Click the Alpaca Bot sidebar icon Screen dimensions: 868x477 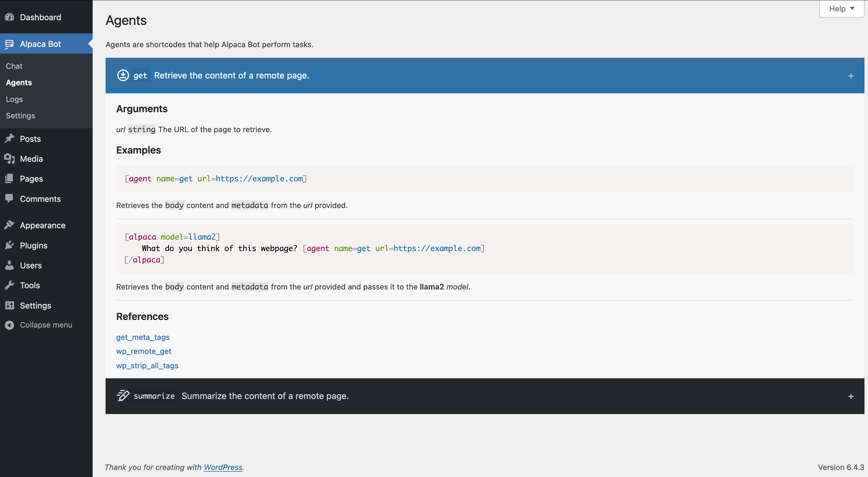[9, 44]
